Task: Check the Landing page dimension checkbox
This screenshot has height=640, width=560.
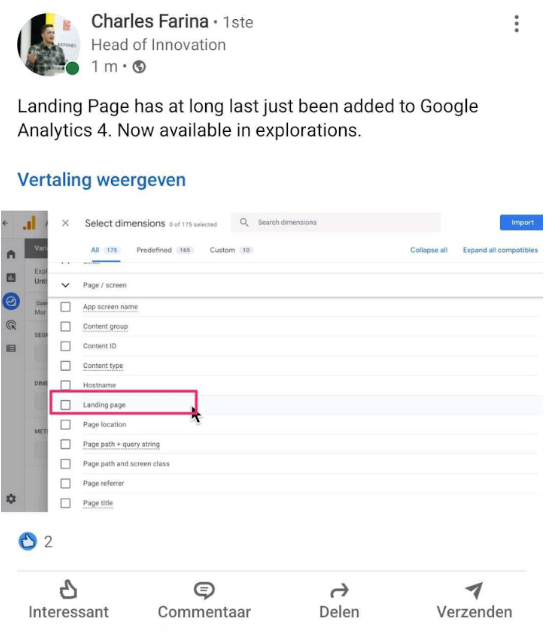Action: click(x=65, y=405)
